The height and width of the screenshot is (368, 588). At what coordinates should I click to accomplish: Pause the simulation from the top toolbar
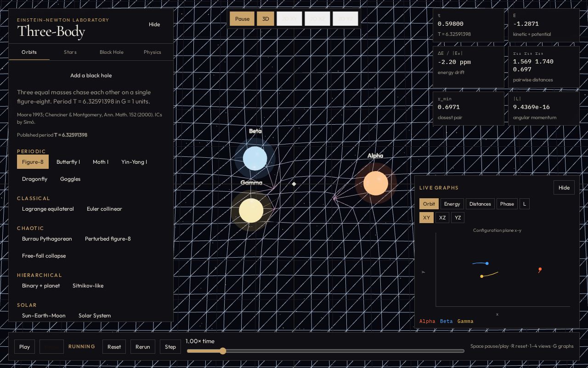coord(242,19)
